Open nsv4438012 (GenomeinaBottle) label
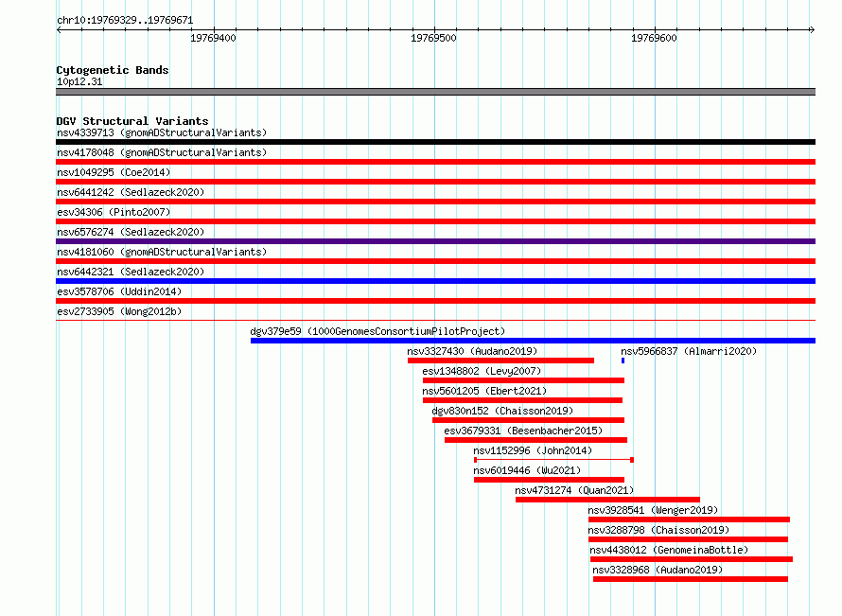The height and width of the screenshot is (616, 842). coord(669,550)
